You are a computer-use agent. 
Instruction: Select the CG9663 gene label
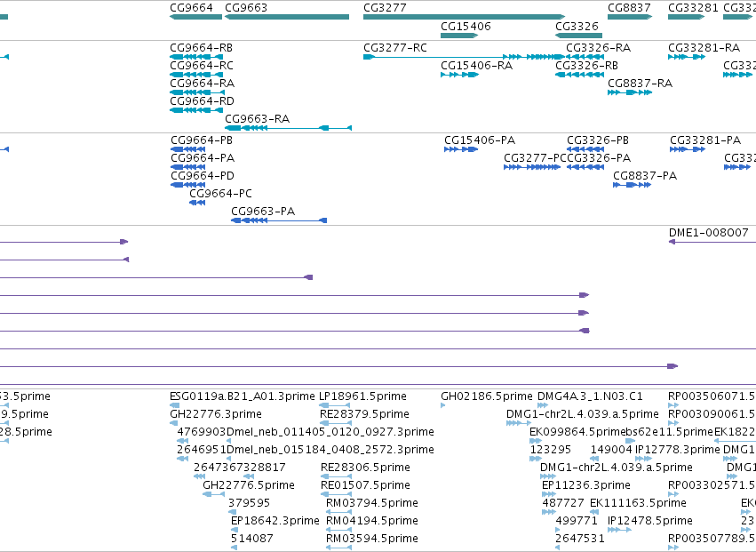[x=246, y=8]
